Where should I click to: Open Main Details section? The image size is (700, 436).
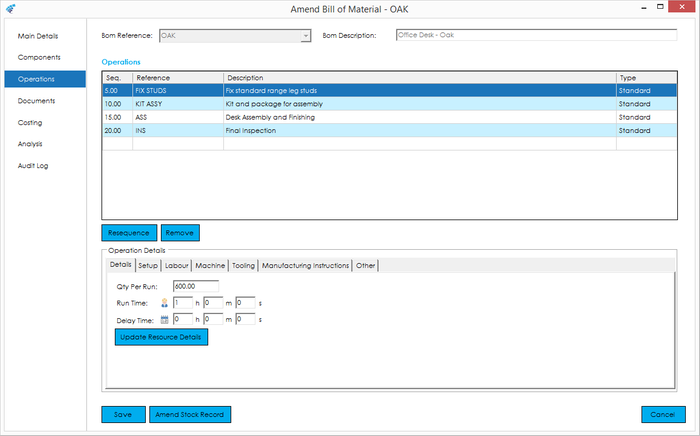click(x=38, y=36)
